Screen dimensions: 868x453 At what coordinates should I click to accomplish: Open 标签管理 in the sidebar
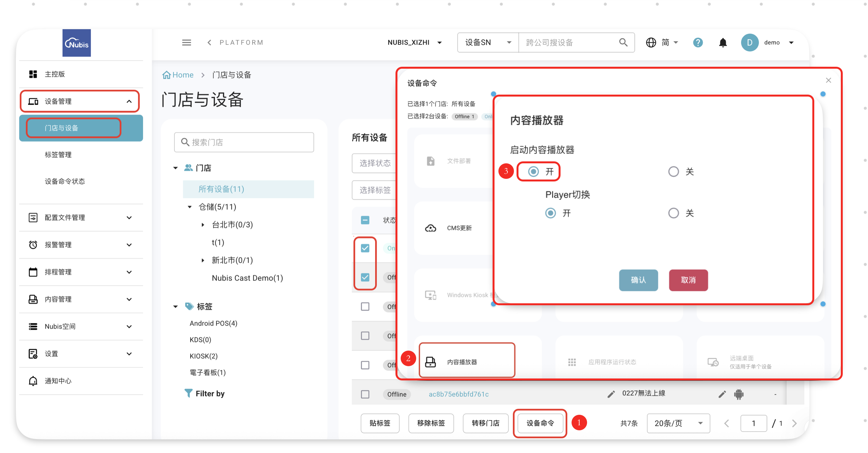click(58, 155)
